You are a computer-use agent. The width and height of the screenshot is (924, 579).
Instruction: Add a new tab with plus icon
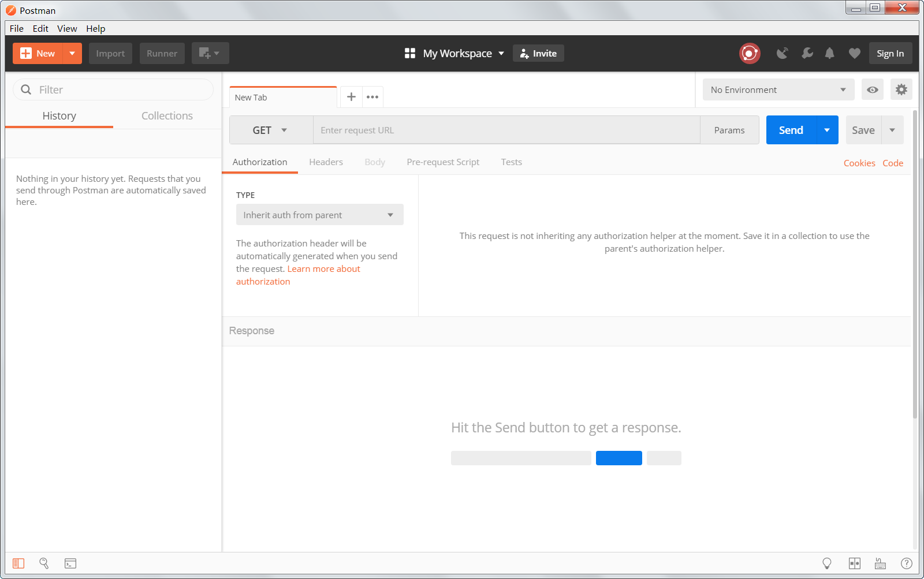[x=351, y=97]
